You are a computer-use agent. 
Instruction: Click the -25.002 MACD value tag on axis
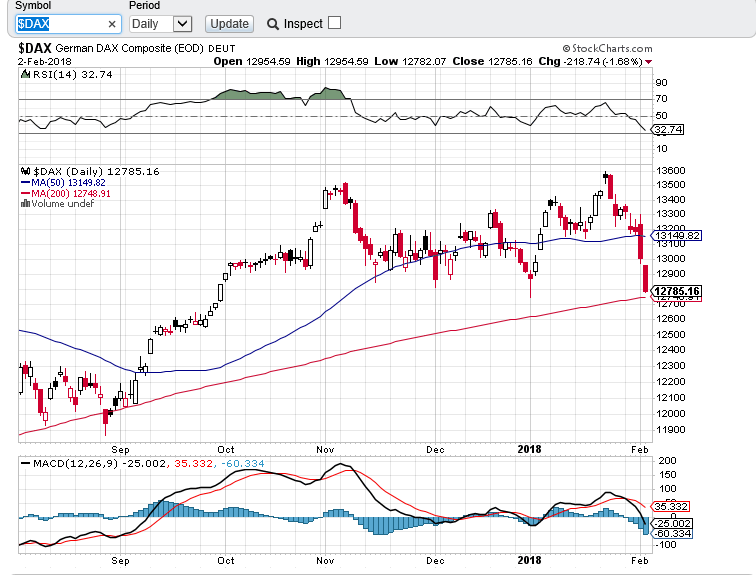point(672,523)
